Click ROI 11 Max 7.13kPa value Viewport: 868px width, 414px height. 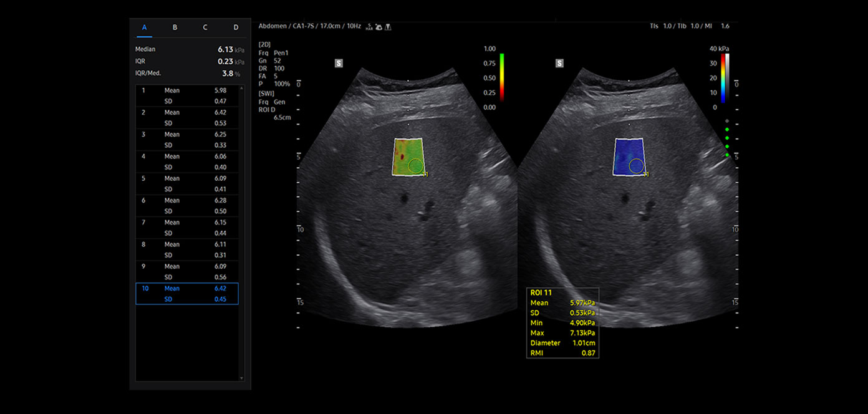coord(582,333)
